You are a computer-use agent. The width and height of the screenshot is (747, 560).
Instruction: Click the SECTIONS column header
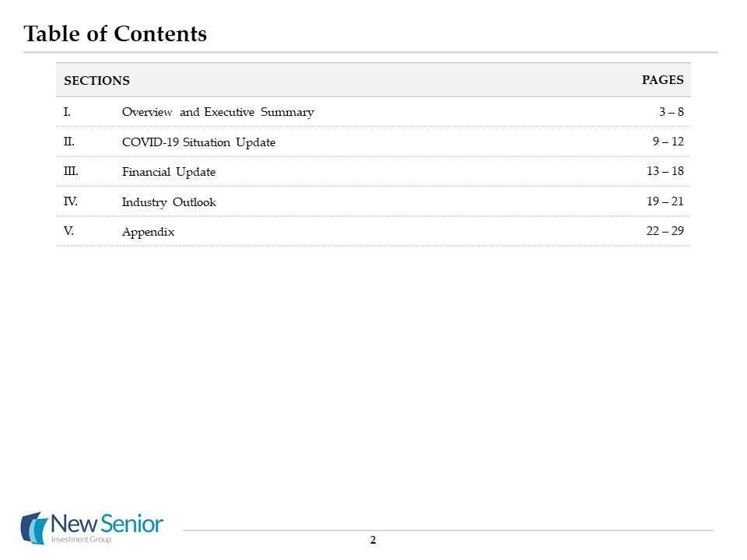(96, 81)
